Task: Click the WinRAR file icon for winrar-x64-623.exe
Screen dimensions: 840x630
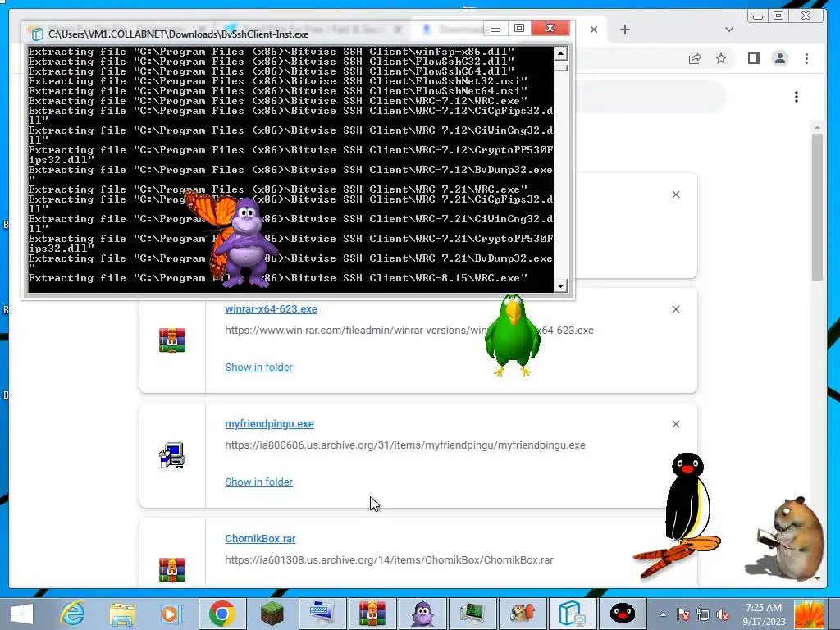Action: click(172, 340)
